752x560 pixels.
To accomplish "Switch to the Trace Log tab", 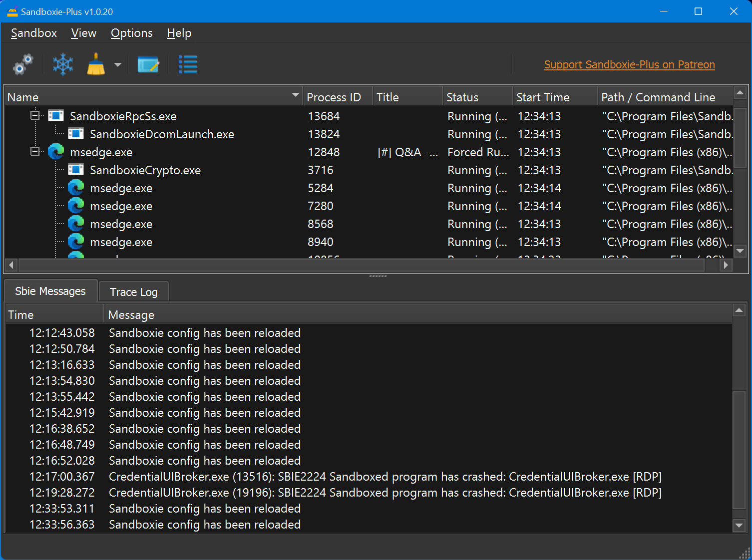I will coord(133,292).
